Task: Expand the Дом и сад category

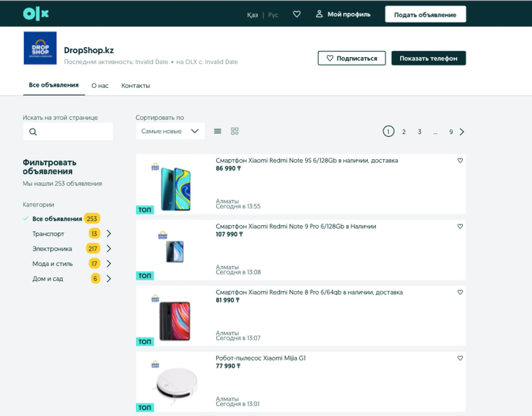Action: pyautogui.click(x=109, y=279)
